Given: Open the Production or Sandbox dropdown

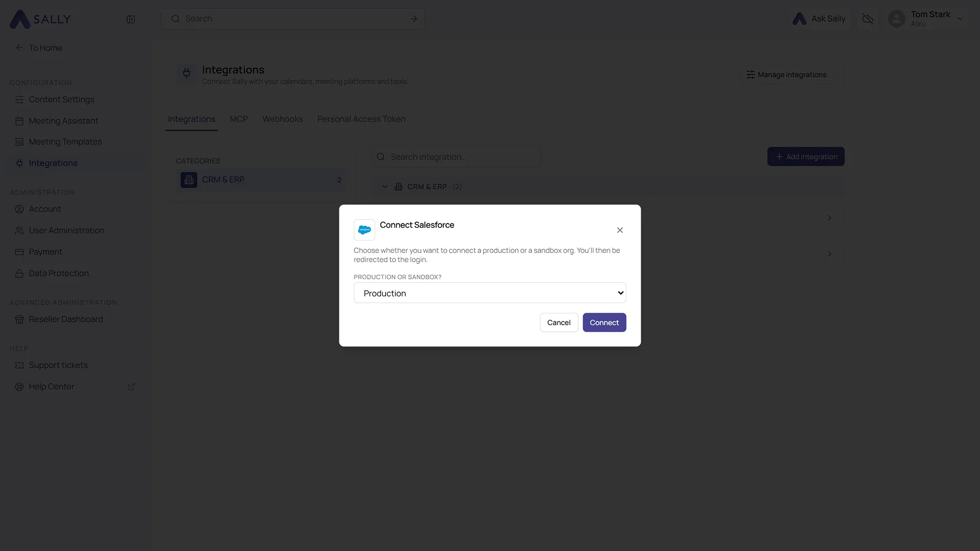Looking at the screenshot, I should pyautogui.click(x=490, y=293).
